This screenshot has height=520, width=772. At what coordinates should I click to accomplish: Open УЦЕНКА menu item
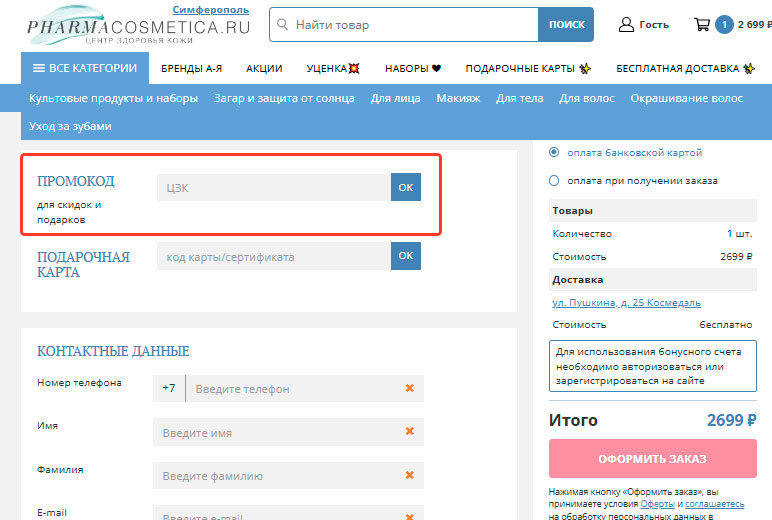(x=333, y=68)
